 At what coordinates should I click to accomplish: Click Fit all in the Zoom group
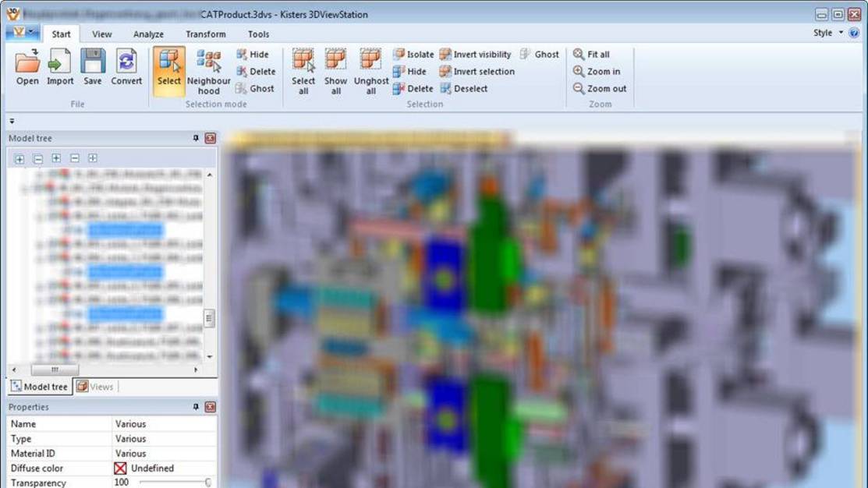[591, 55]
